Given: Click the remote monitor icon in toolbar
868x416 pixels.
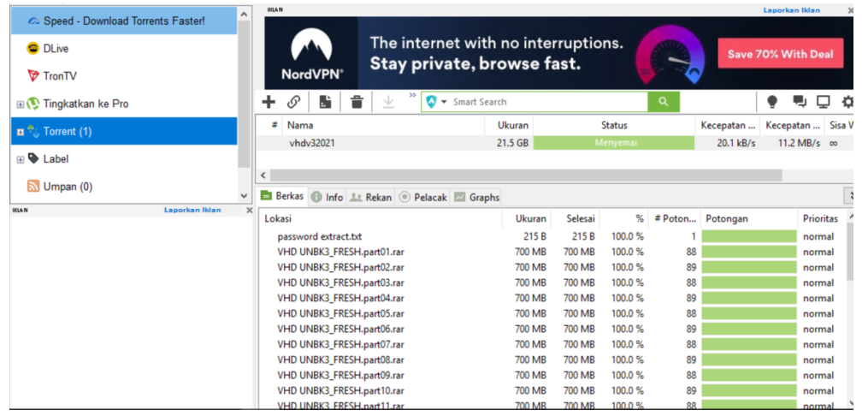Looking at the screenshot, I should pyautogui.click(x=824, y=102).
